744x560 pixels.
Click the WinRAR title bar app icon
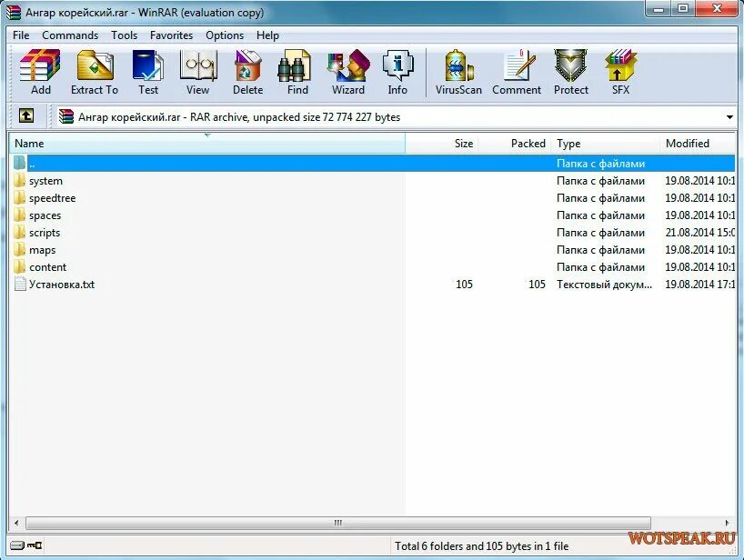tap(14, 13)
